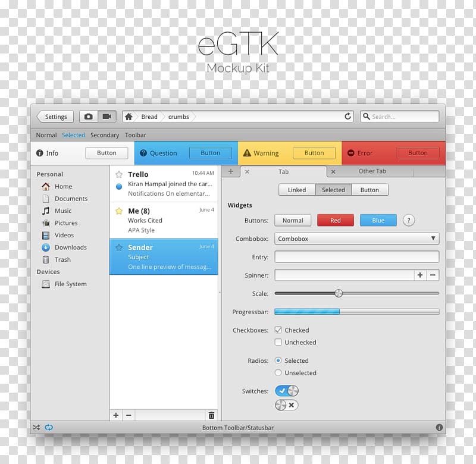
Task: Toggle the star on Me (8) message
Action: pyautogui.click(x=119, y=211)
